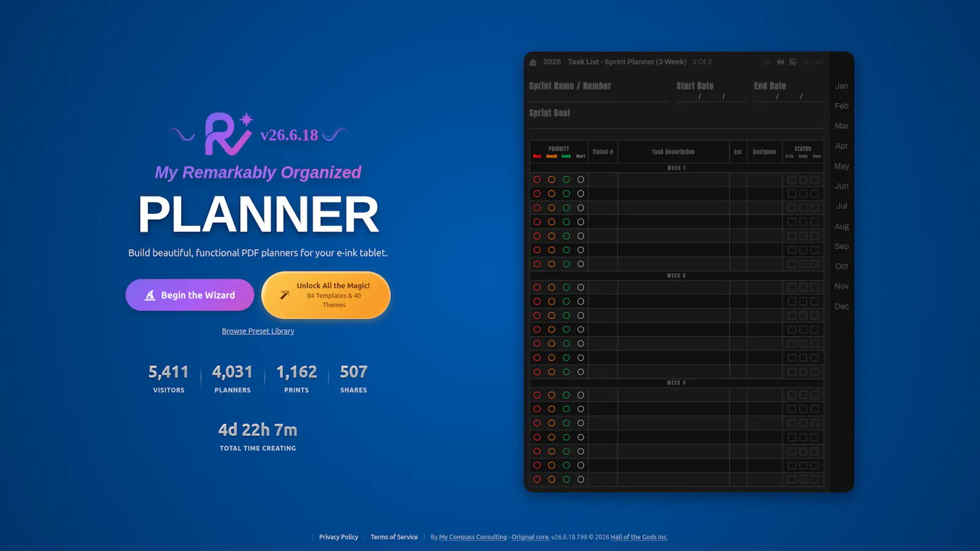Viewport: 980px width, 551px height.
Task: Click the Sprint Name / Number field
Action: (598, 91)
